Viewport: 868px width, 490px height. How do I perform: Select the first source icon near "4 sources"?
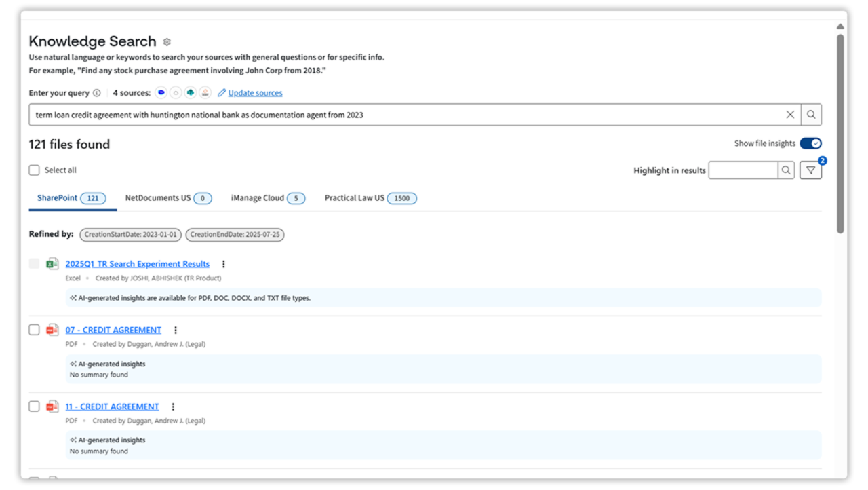coord(161,92)
